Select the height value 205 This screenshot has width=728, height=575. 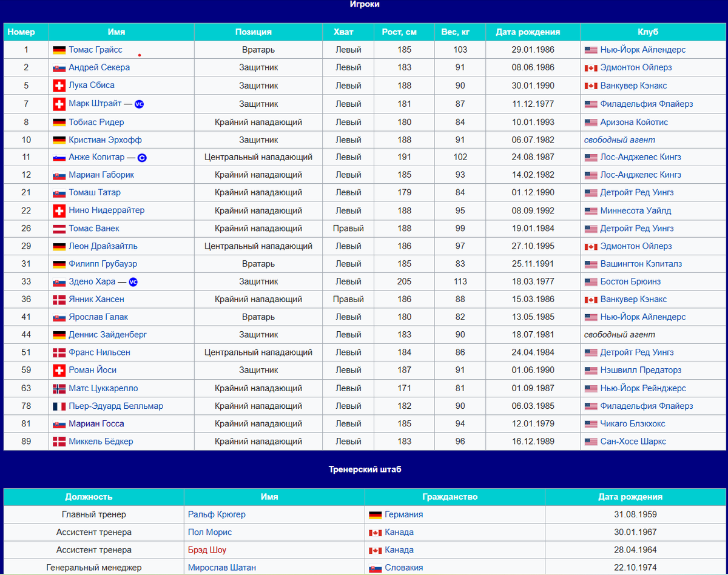(x=405, y=281)
